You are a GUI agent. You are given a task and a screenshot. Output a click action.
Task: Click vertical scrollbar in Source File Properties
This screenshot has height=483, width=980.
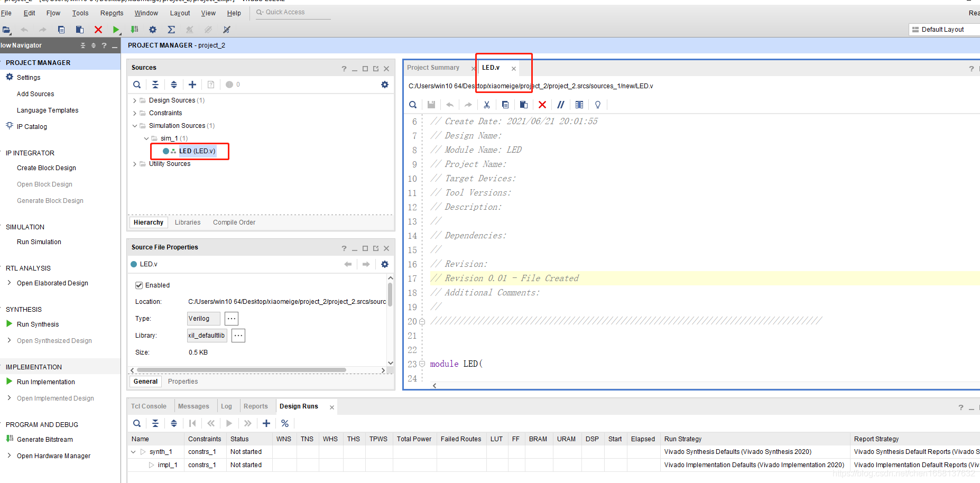point(390,294)
